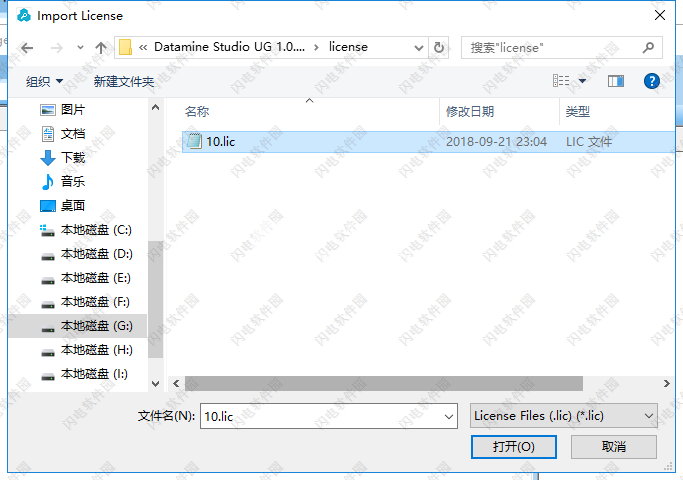Image resolution: width=683 pixels, height=480 pixels.
Task: Change view layout icon
Action: 561,81
